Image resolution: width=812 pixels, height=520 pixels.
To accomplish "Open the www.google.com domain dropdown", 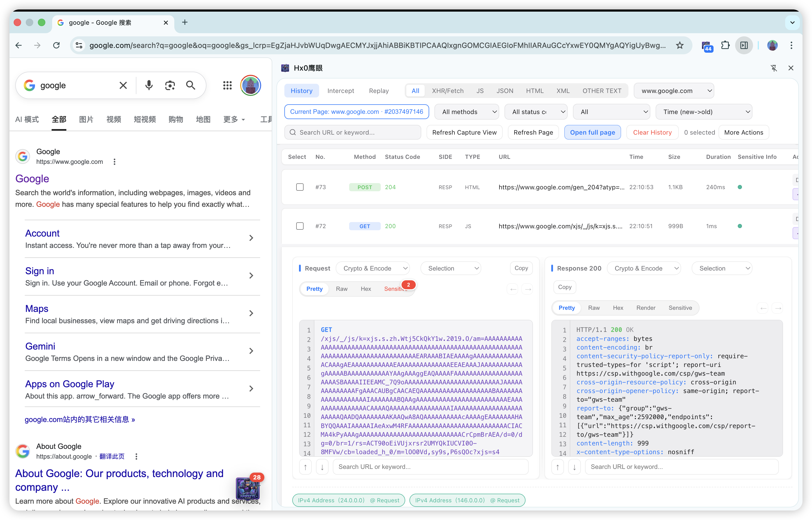I will point(674,91).
